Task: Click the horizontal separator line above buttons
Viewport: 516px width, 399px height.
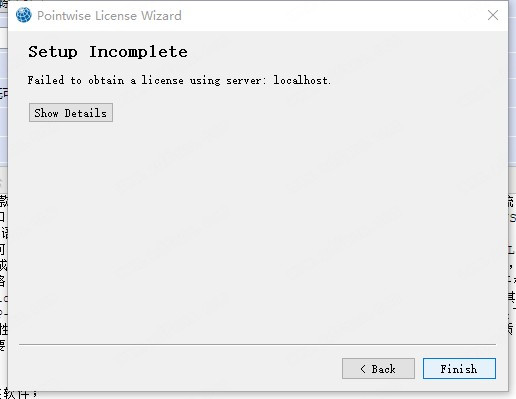Action: [x=257, y=344]
